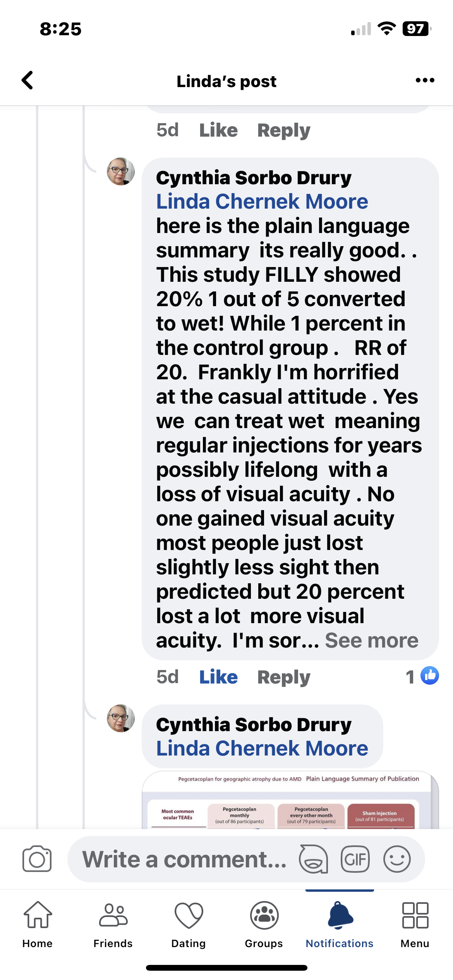Tap the Write a comment field
Image resolution: width=453 pixels, height=980 pixels.
pos(184,859)
